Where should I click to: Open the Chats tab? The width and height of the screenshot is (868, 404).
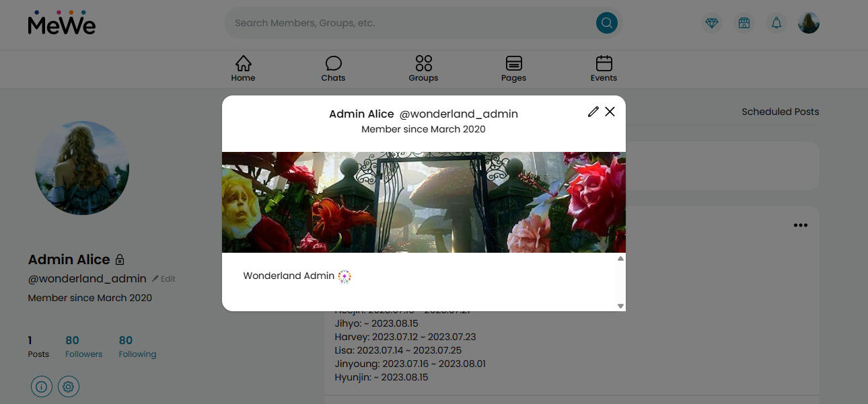pos(333,69)
